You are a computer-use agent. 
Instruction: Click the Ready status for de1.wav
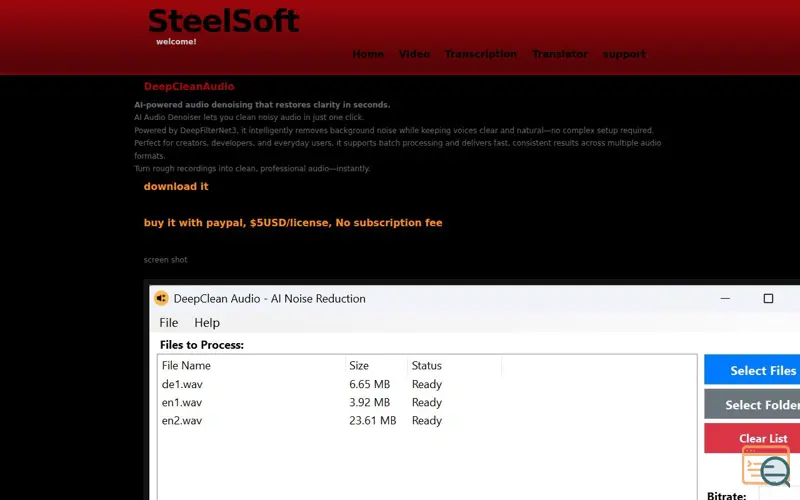pyautogui.click(x=427, y=385)
